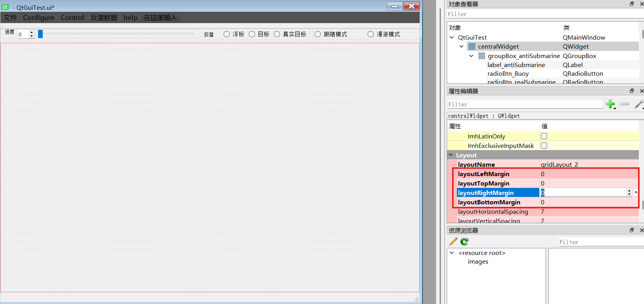Open the 反潜数据 menu

click(104, 18)
